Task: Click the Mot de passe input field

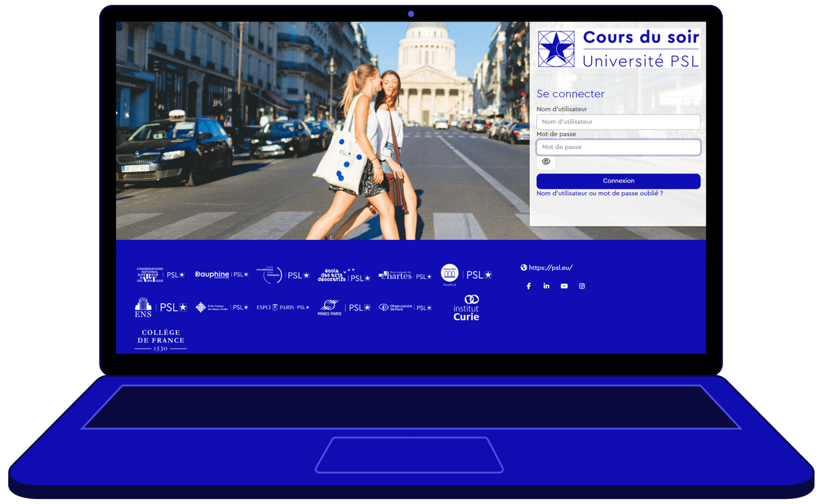Action: (618, 147)
